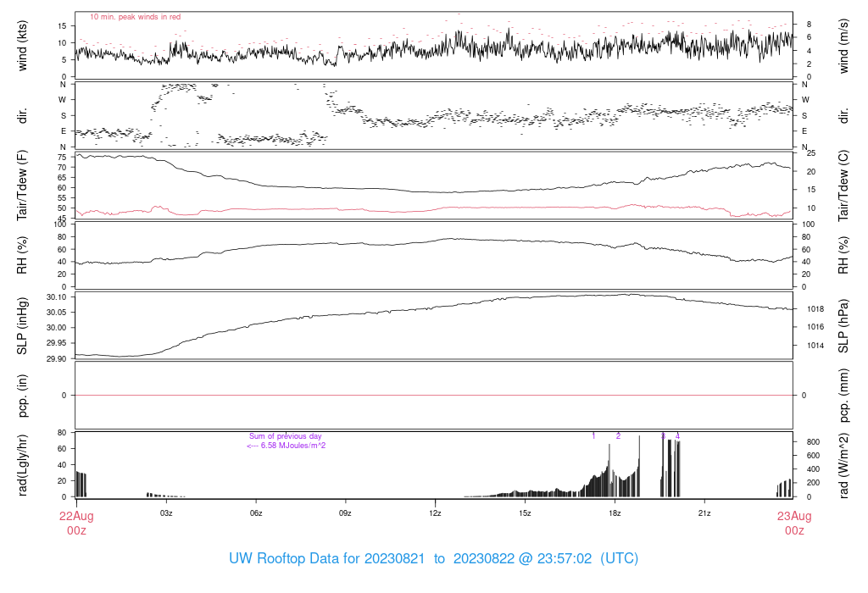The width and height of the screenshot is (868, 593).
Task: Click the '75' temperature tick label
Action: tap(62, 157)
